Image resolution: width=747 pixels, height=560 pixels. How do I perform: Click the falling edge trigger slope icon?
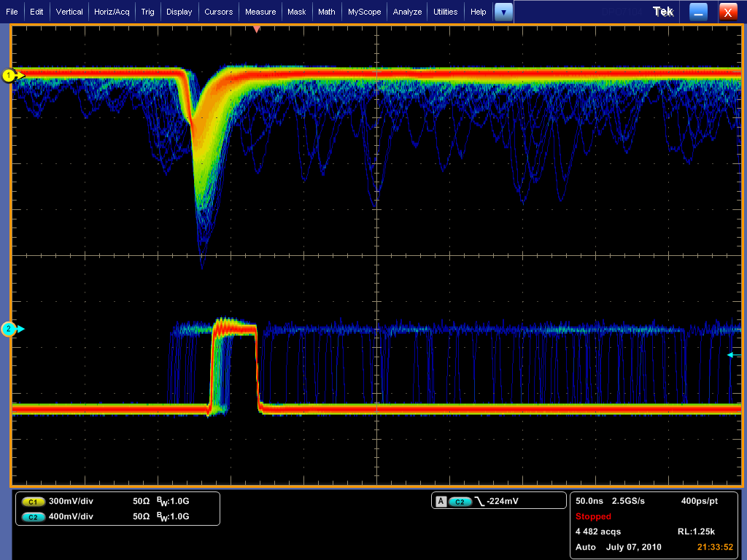(480, 502)
